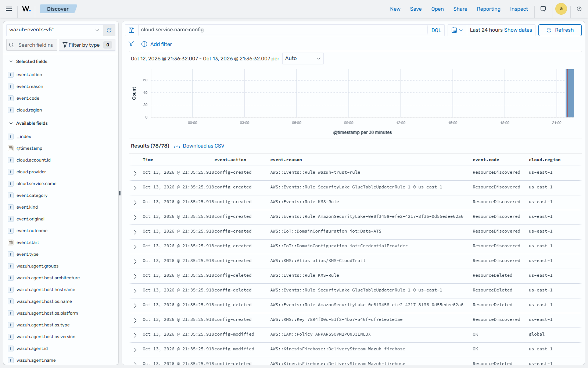Open the newsfeed chat icon
Image resolution: width=588 pixels, height=368 pixels.
pos(543,9)
